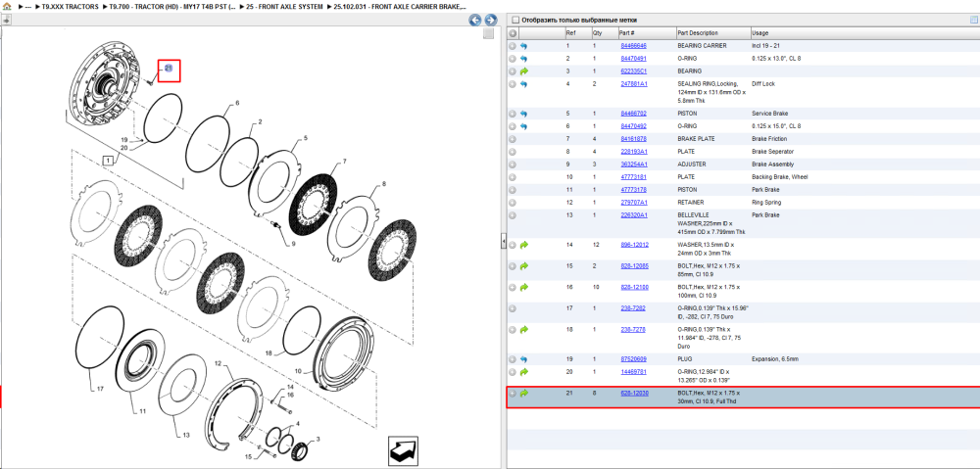Sort by the Qty column header
The image size is (980, 469).
603,33
